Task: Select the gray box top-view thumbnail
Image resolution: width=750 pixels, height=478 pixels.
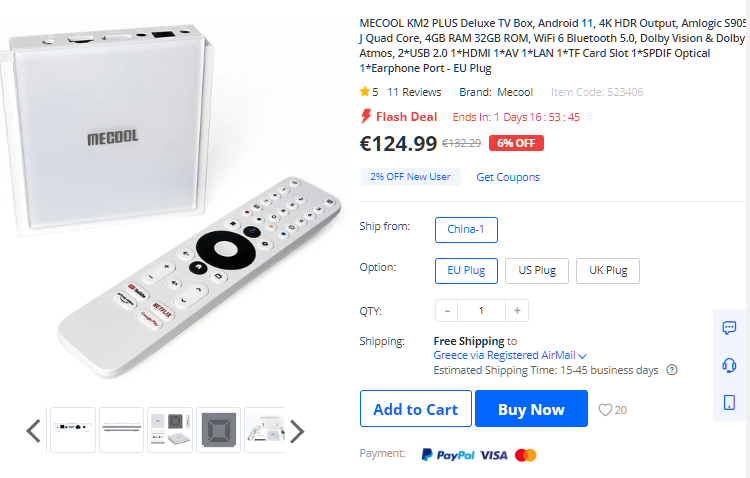Action: [x=219, y=430]
